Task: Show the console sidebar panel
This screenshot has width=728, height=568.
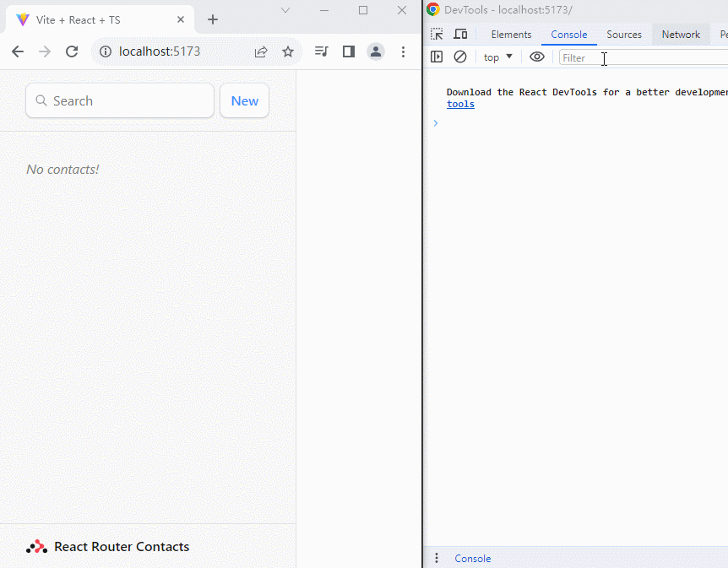Action: (437, 57)
